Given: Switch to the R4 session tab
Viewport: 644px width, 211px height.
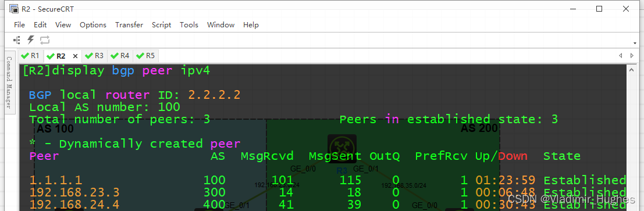Looking at the screenshot, I should click(x=120, y=56).
